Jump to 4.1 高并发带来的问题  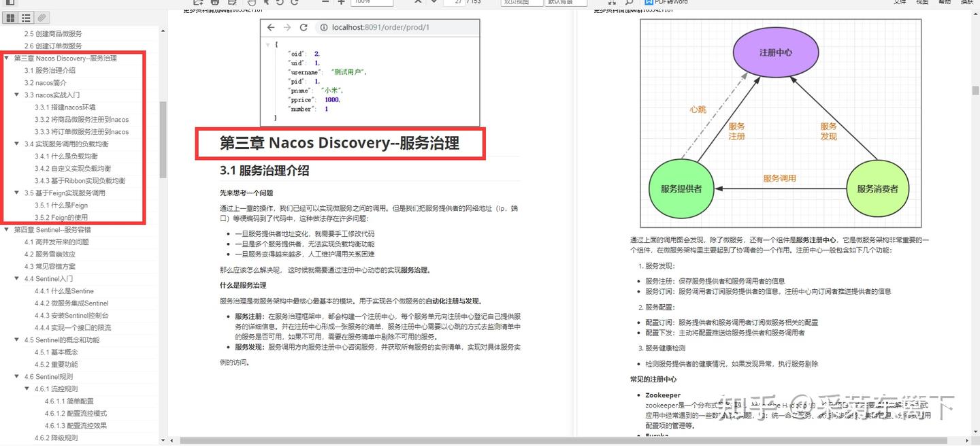tap(56, 242)
